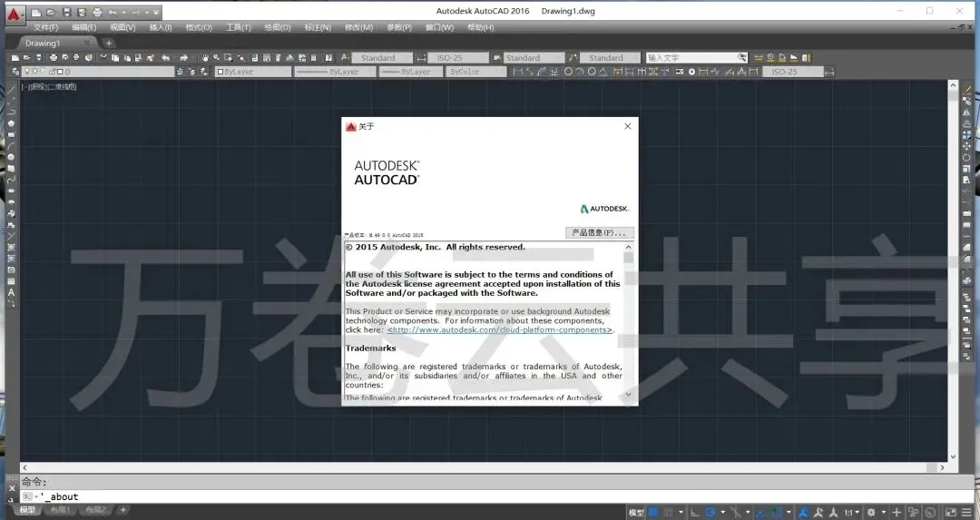Open the 格式(O) menu
Image resolution: width=980 pixels, height=520 pixels.
[199, 27]
